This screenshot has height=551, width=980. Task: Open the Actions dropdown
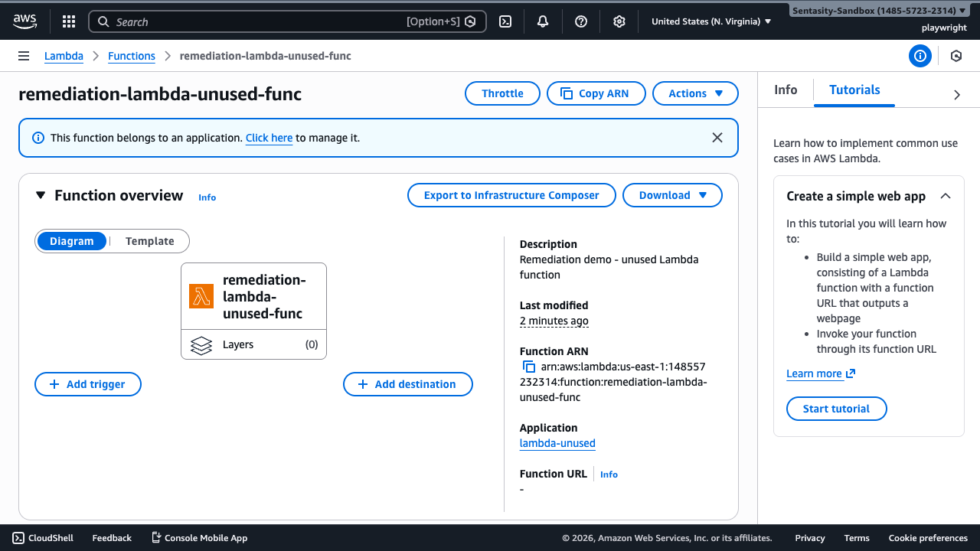point(694,93)
